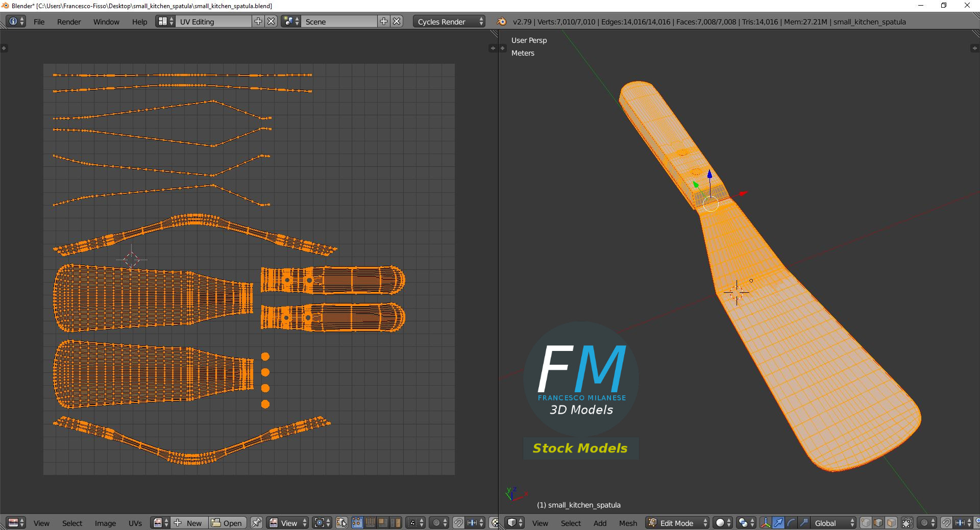Viewport: 980px width, 530px height.
Task: Select the translate manipulator arrow icon
Action: (778, 523)
